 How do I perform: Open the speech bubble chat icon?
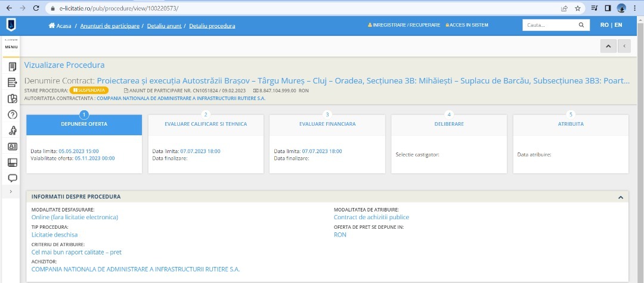(x=13, y=178)
